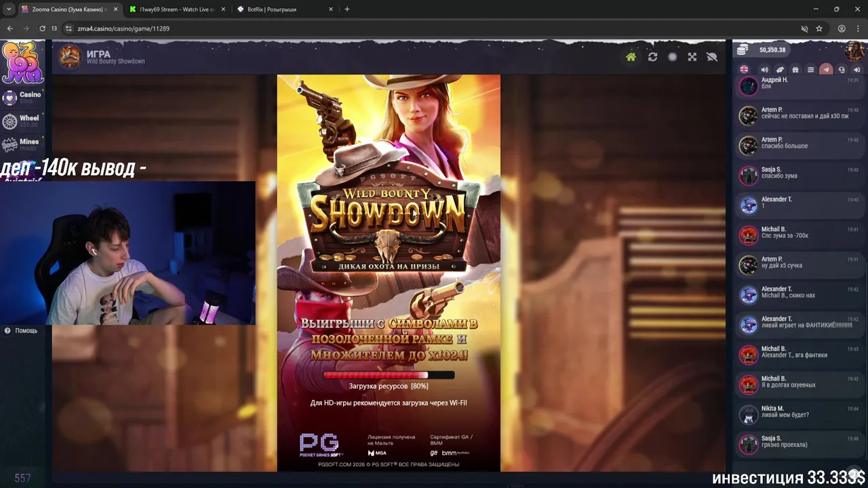Image resolution: width=868 pixels, height=488 pixels.
Task: Open the user profile avatar at top right
Action: pyautogui.click(x=854, y=50)
